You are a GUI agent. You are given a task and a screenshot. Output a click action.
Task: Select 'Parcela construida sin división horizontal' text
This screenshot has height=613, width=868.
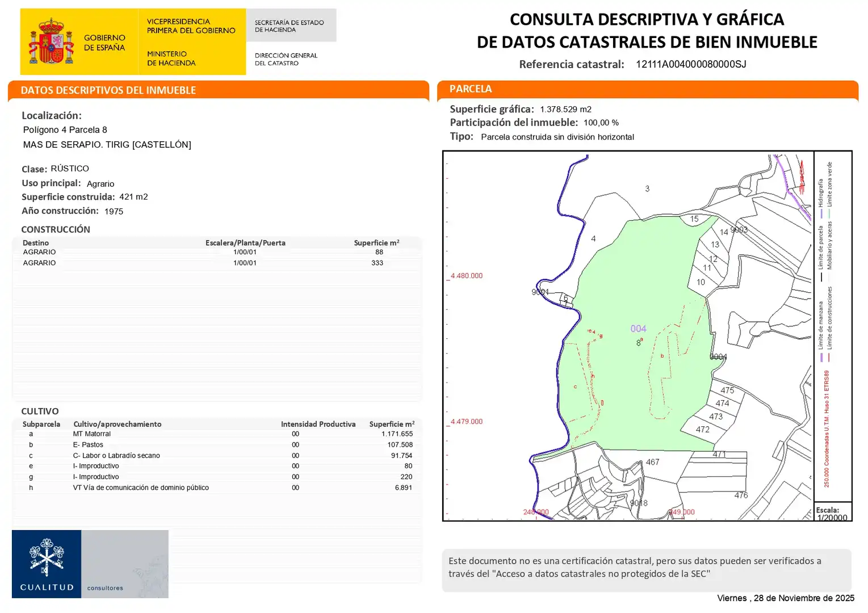557,137
